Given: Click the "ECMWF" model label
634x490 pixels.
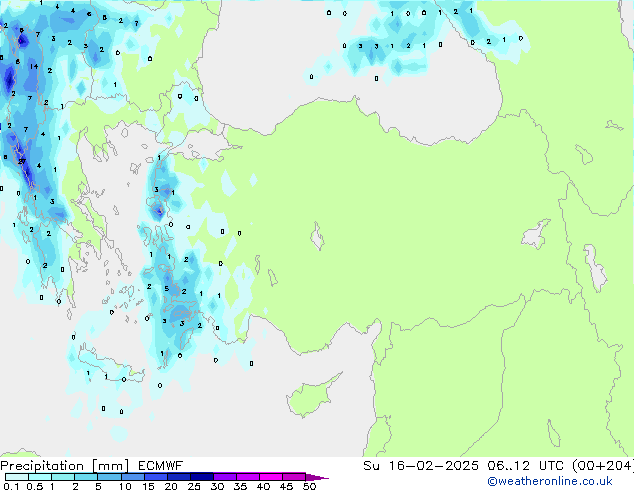Looking at the screenshot, I should tap(160, 466).
